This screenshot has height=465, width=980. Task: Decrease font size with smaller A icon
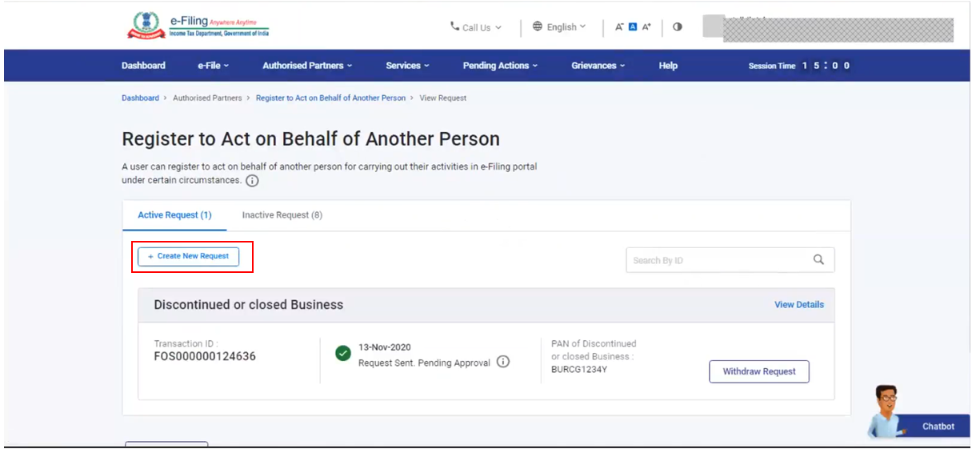point(619,27)
